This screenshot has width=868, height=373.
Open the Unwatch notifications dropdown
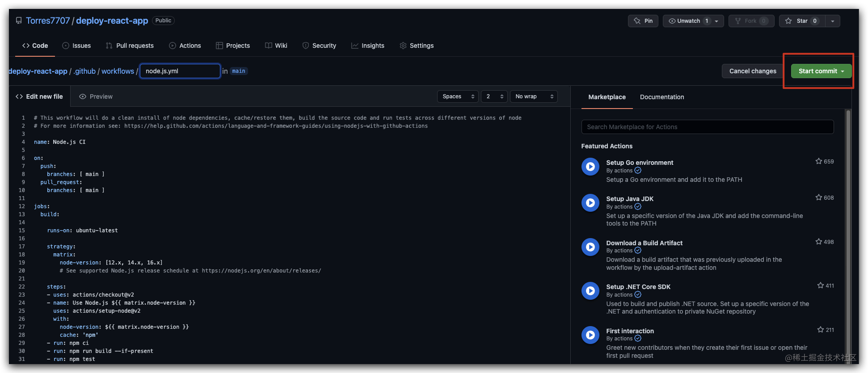(x=693, y=21)
